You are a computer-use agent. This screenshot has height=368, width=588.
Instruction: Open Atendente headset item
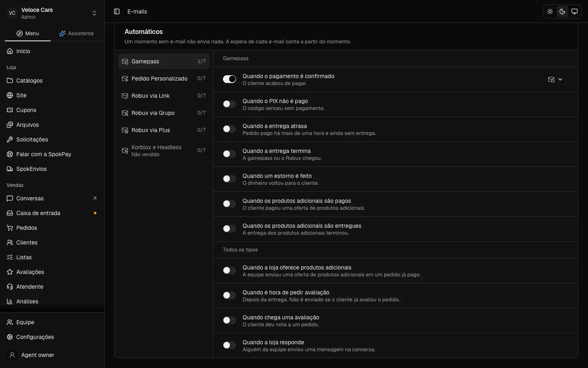tap(52, 287)
